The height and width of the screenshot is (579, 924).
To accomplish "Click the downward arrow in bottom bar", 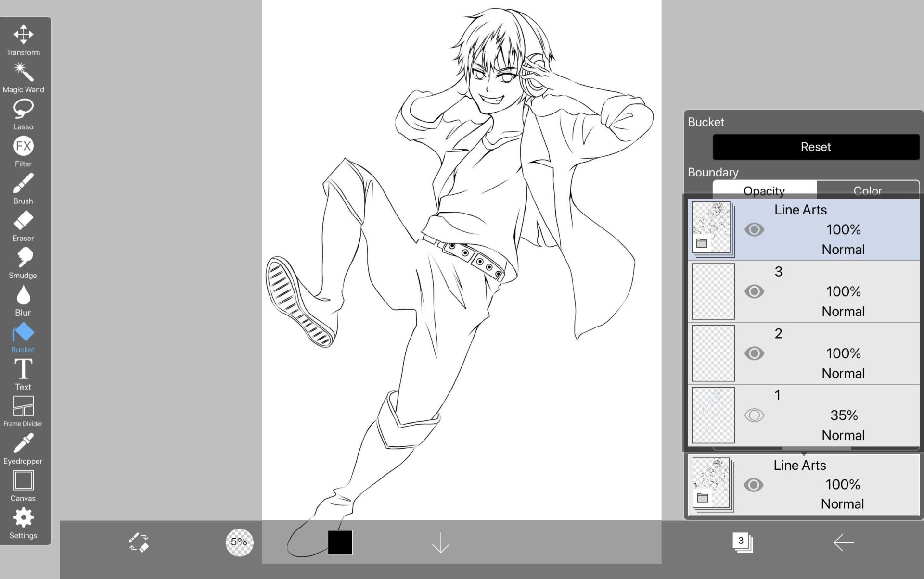I will click(440, 542).
